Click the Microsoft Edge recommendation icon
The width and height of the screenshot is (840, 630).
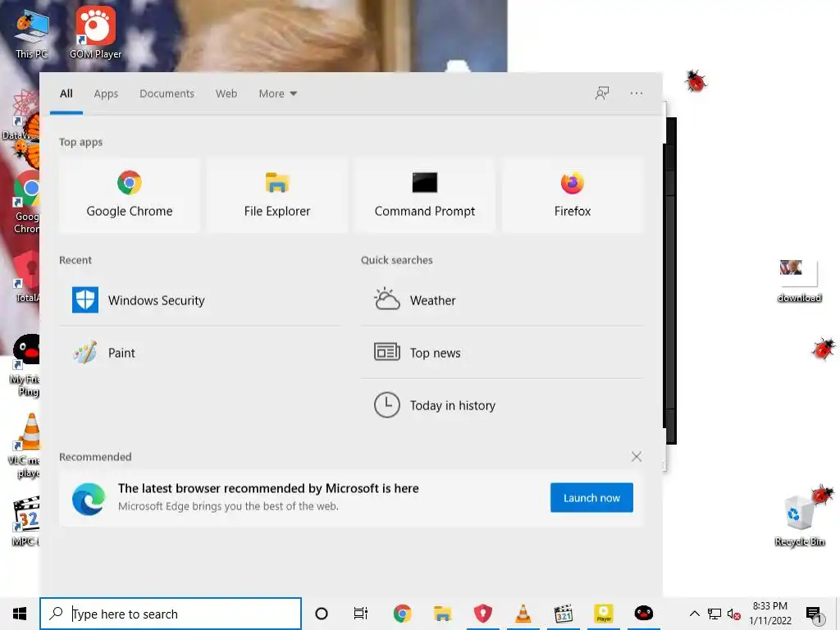point(89,498)
